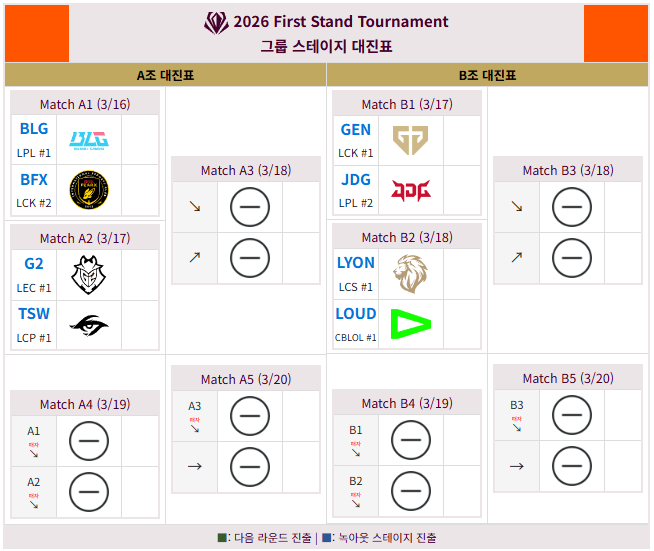Click the Gen.G team logo

(411, 140)
